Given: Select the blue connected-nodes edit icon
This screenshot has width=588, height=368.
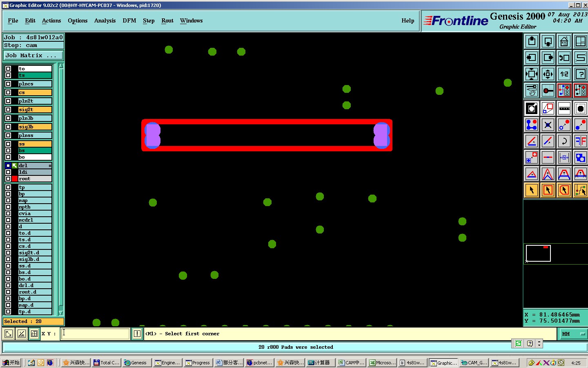Looking at the screenshot, I should click(x=532, y=125).
